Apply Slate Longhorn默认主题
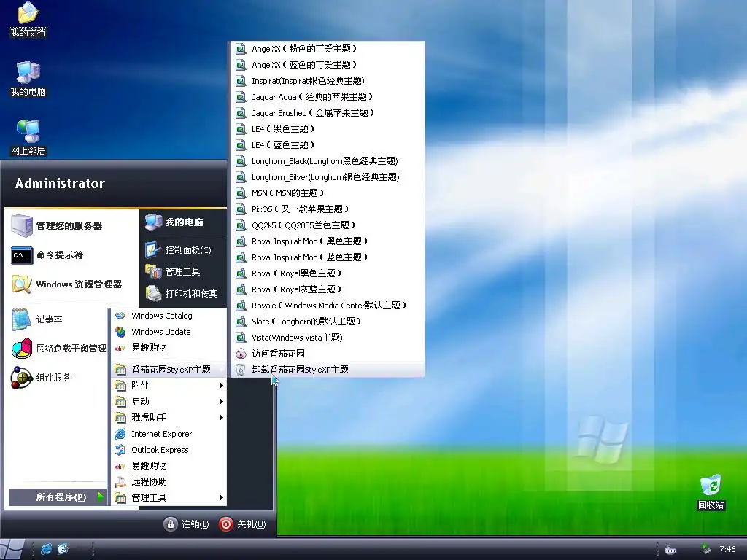 coord(328,322)
